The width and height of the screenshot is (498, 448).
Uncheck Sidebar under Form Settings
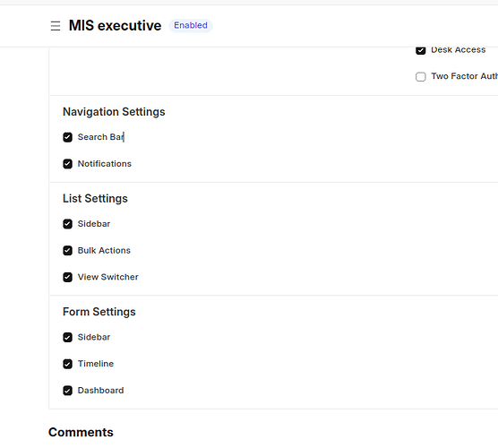(67, 338)
